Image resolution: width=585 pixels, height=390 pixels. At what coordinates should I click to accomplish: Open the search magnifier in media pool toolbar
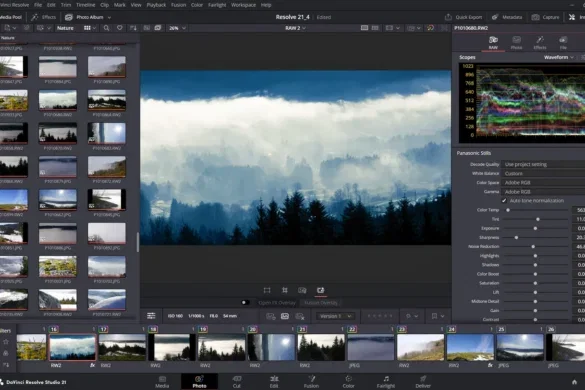tap(106, 28)
